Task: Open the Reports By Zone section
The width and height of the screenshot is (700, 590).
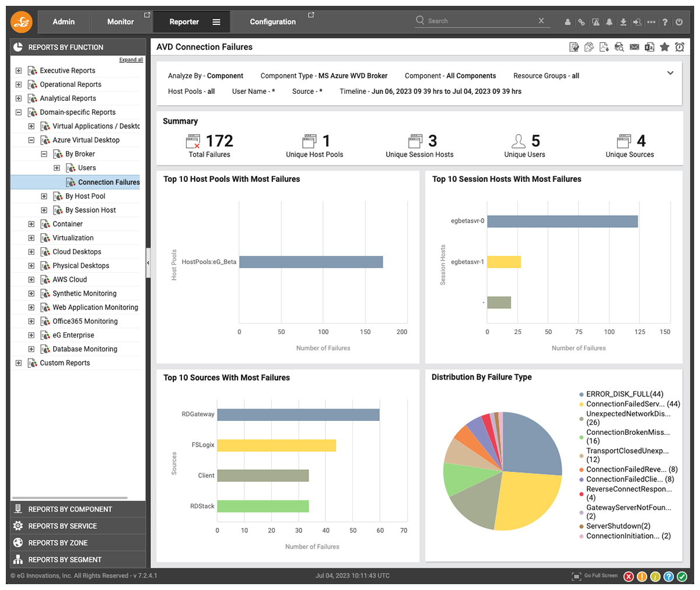Action: (78, 543)
